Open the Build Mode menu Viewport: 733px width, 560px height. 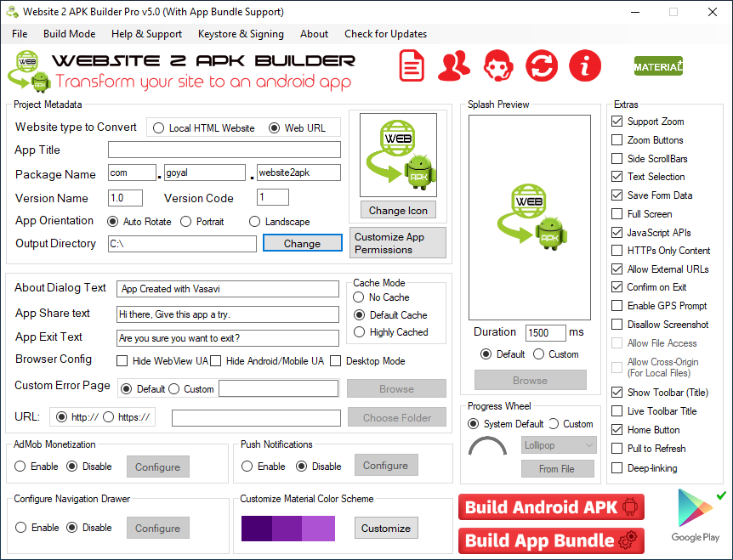[x=69, y=34]
